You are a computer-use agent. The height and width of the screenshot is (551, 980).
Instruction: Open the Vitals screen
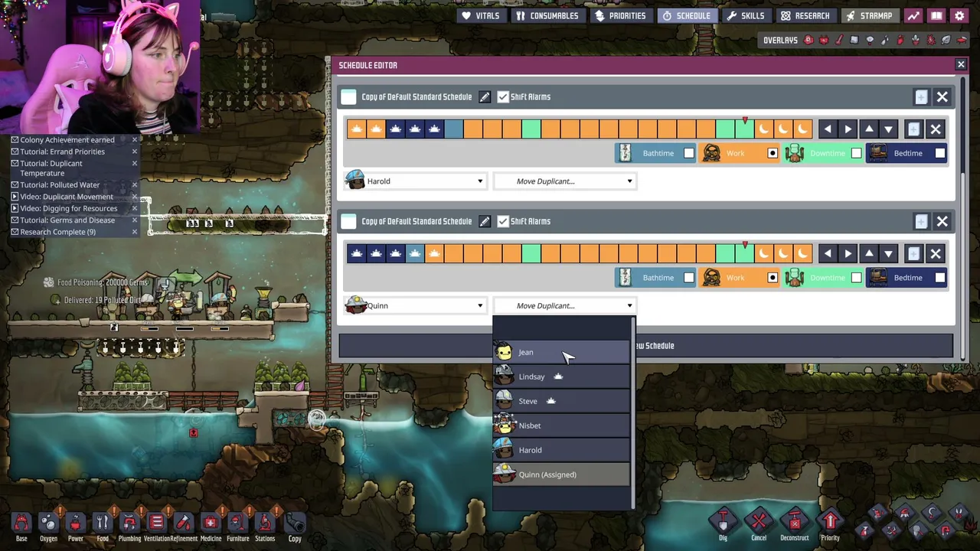click(481, 15)
